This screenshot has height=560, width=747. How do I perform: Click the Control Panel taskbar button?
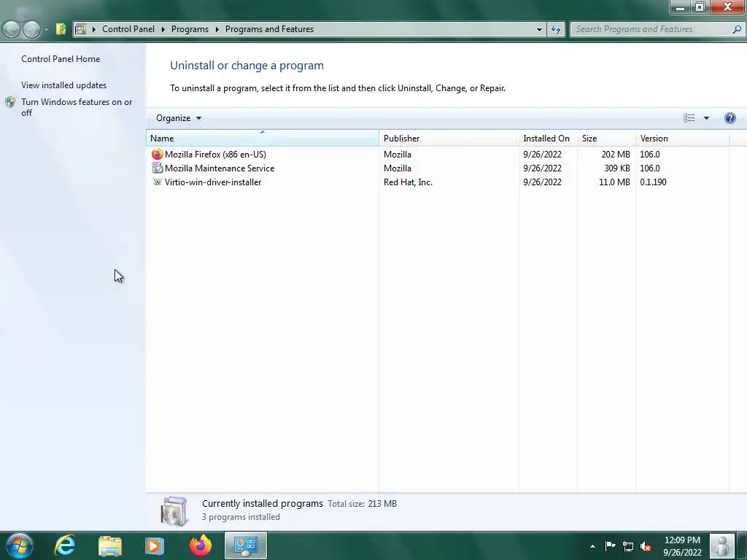click(246, 545)
